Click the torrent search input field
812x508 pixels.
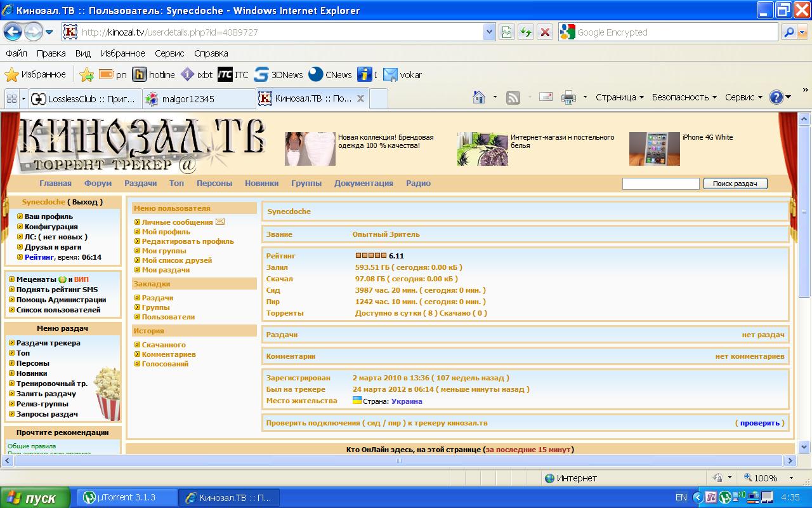(660, 184)
